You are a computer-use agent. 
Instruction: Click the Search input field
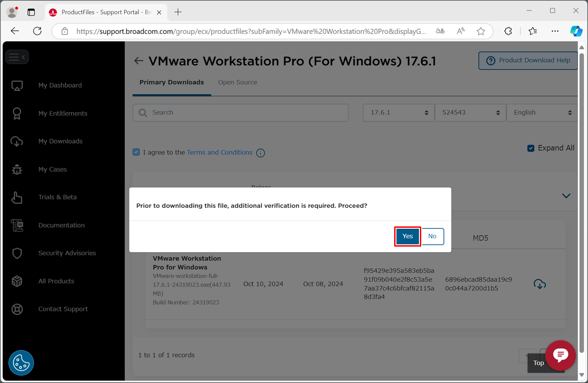[x=240, y=113]
